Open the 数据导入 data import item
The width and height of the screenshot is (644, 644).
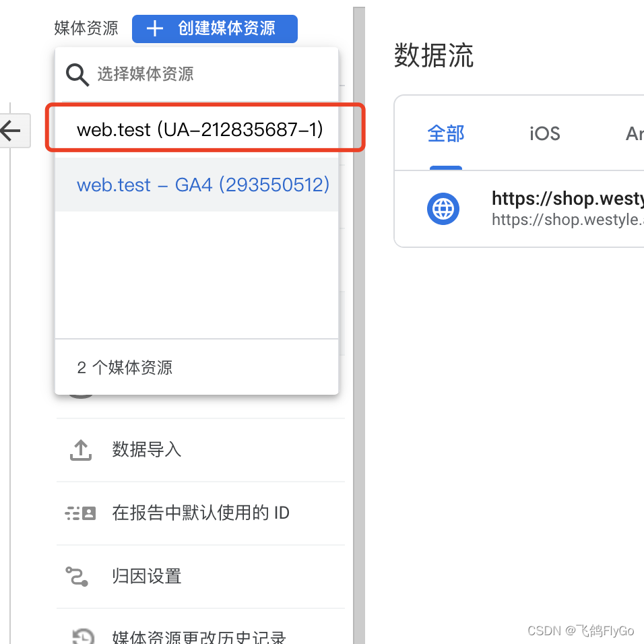click(x=201, y=450)
